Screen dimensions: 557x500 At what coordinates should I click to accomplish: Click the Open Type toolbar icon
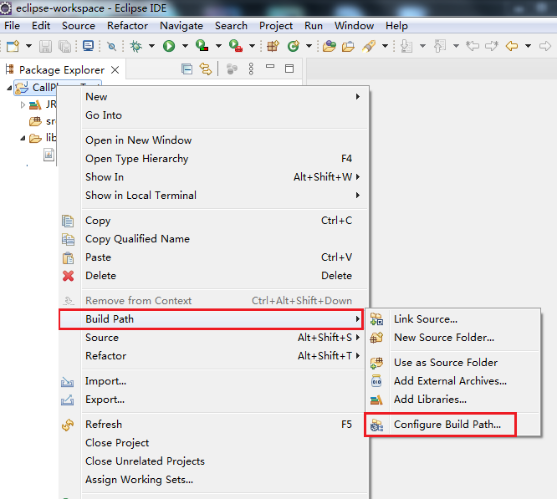tap(329, 46)
